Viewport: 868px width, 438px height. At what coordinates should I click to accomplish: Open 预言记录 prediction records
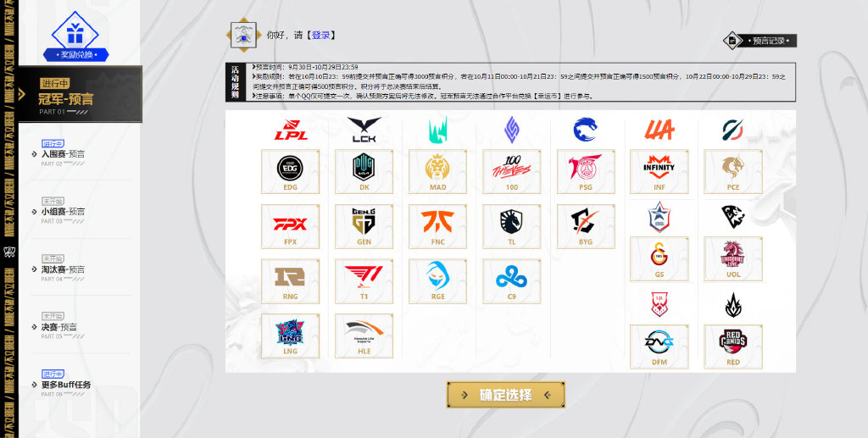pos(759,41)
